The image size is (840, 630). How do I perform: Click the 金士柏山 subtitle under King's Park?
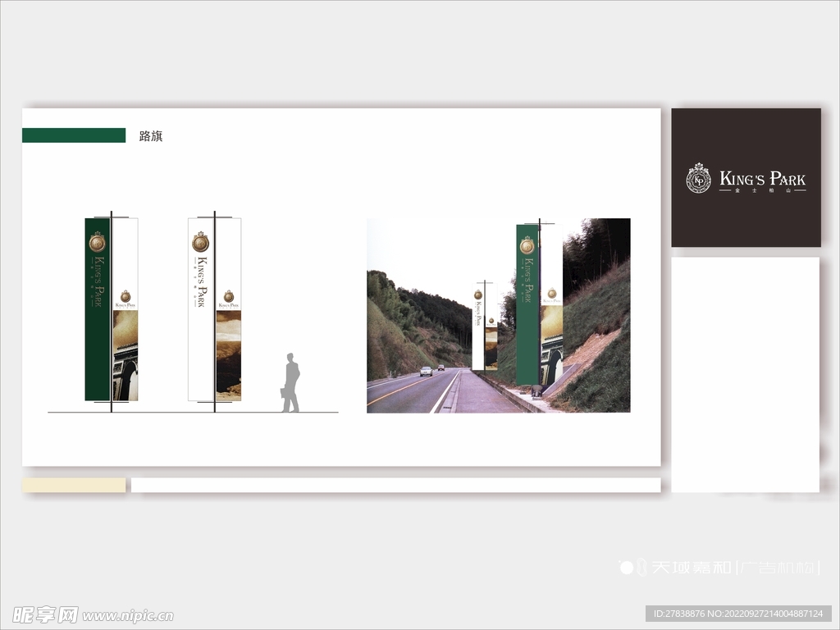click(762, 190)
